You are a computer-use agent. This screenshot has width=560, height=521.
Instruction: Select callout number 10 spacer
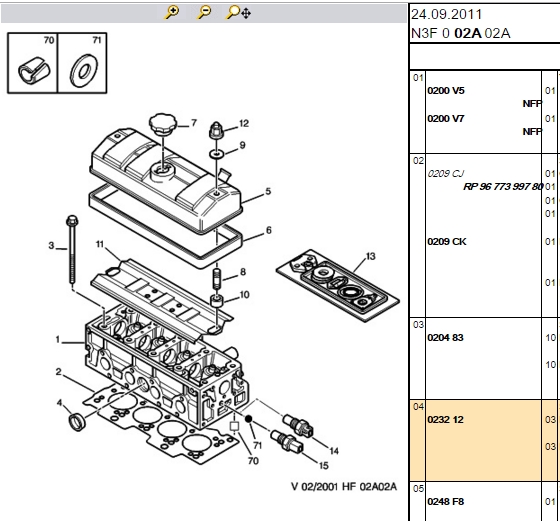click(x=244, y=295)
